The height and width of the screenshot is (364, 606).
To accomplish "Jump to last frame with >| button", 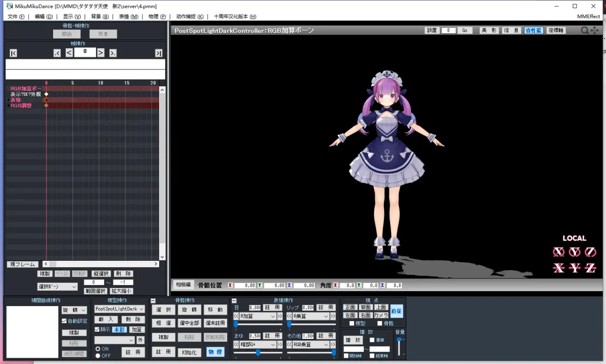I will (x=159, y=53).
